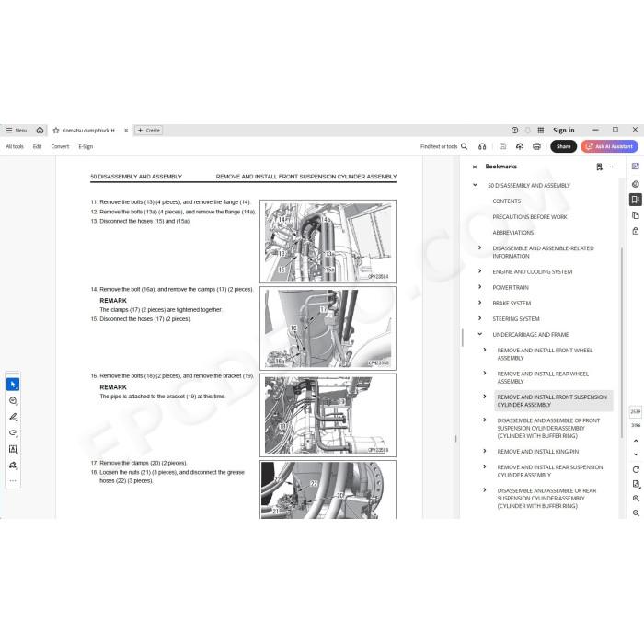Image resolution: width=644 pixels, height=644 pixels.
Task: Expand the BRAKE SYSTEM bookmark
Action: coord(479,303)
